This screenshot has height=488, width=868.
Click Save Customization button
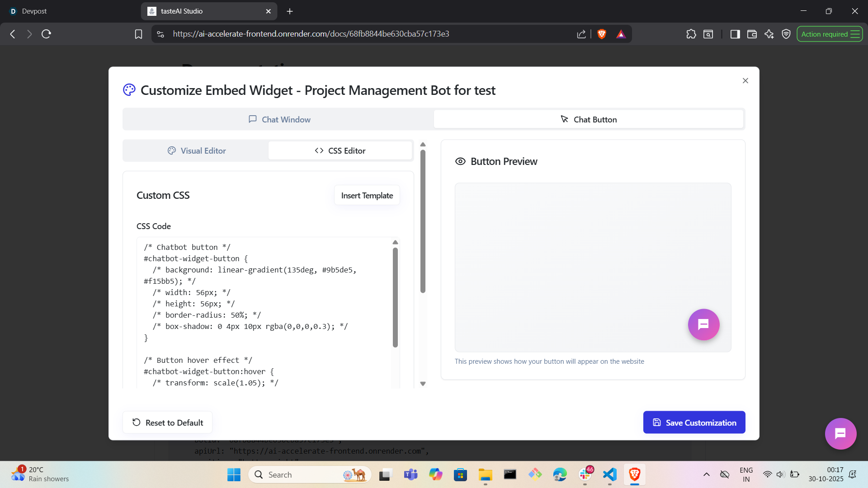tap(694, 422)
